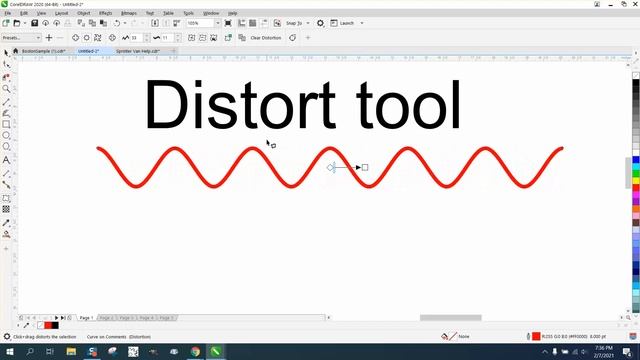Go to the next page arrow
Viewport: 640px width, 360px height.
[x=57, y=318]
